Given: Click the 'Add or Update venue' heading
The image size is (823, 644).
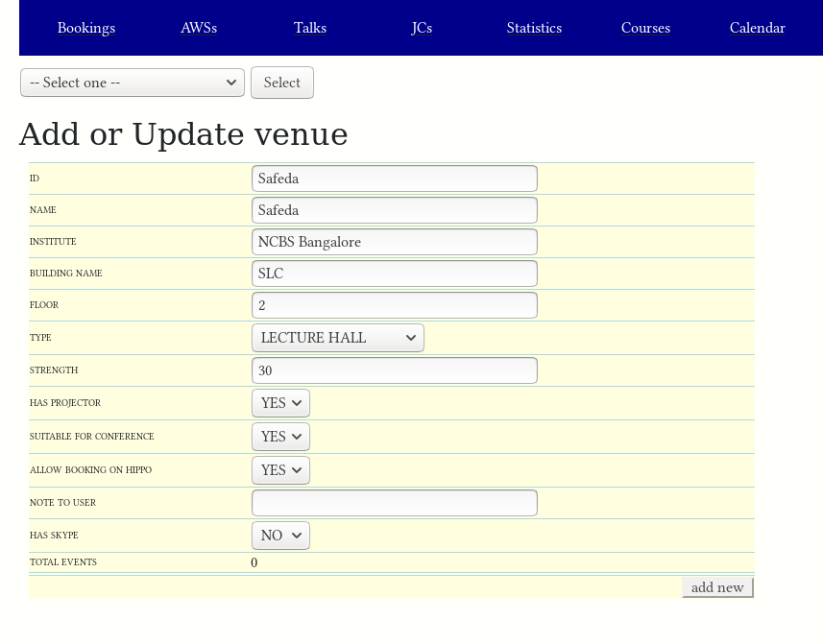Looking at the screenshot, I should coord(183,134).
